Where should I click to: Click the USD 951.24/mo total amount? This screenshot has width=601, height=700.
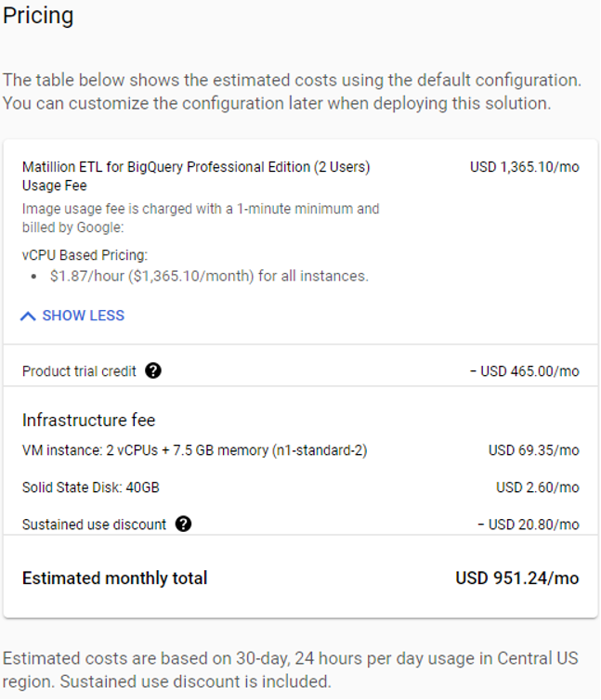517,578
